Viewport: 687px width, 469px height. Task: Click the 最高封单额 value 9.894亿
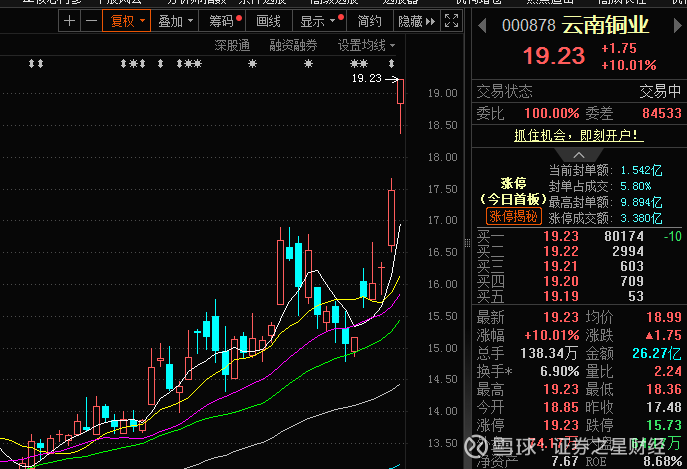[x=641, y=202]
